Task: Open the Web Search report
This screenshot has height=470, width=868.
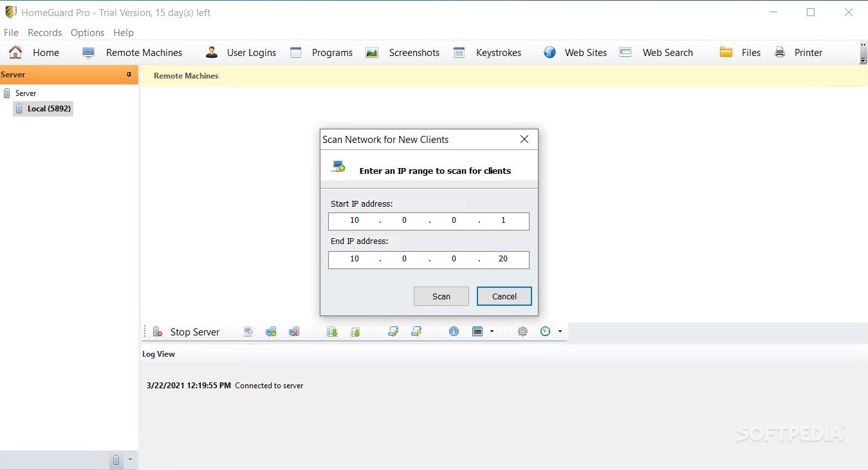Action: tap(656, 53)
